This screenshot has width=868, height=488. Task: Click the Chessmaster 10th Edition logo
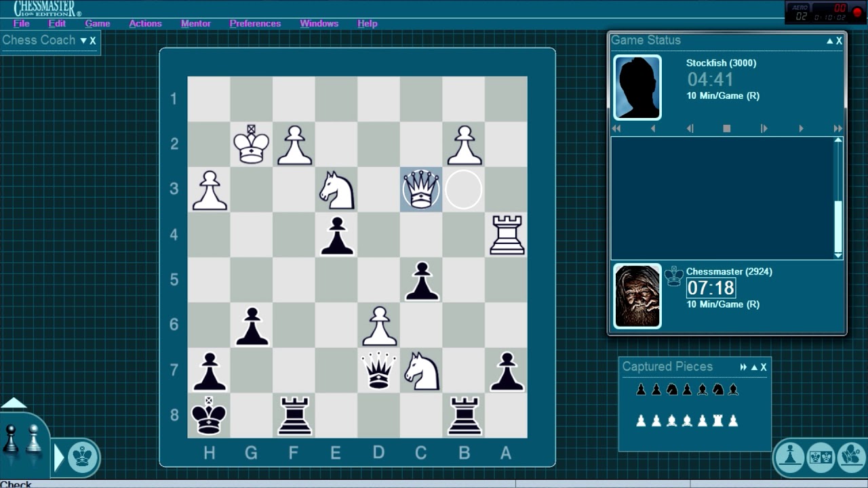pos(47,8)
